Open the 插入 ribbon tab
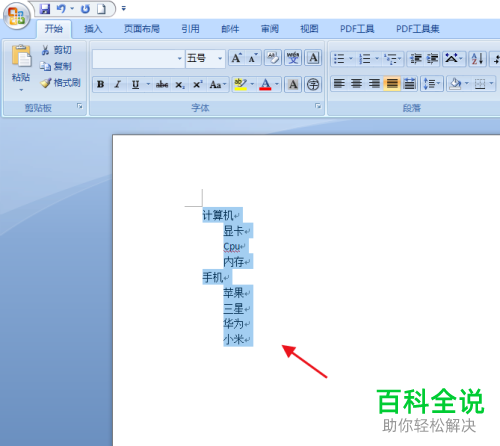Screen dimensions: 500x446 [93, 29]
